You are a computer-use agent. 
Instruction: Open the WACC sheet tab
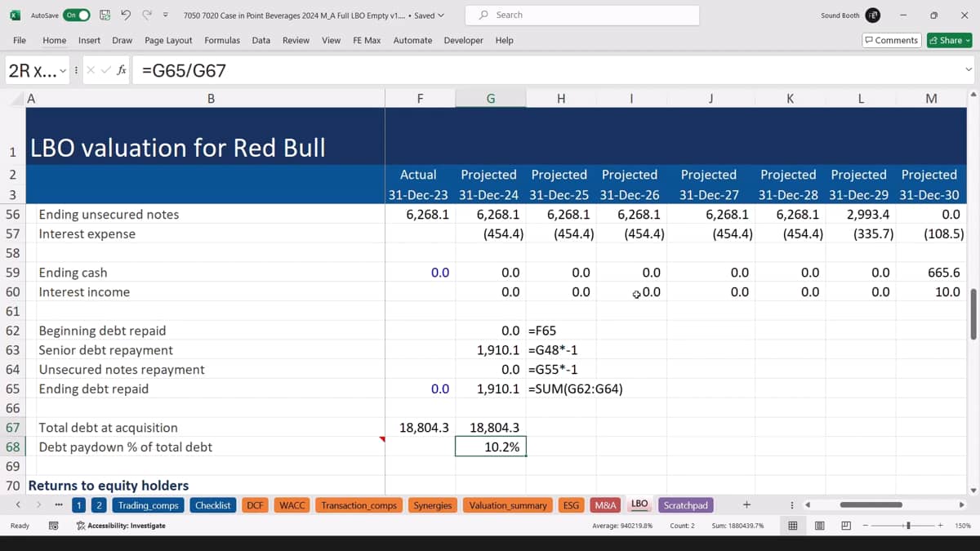(292, 505)
